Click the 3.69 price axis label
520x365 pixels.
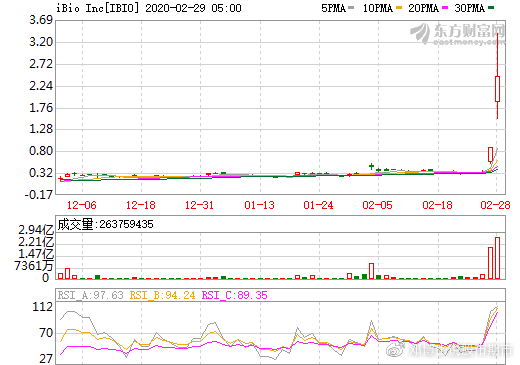click(41, 20)
